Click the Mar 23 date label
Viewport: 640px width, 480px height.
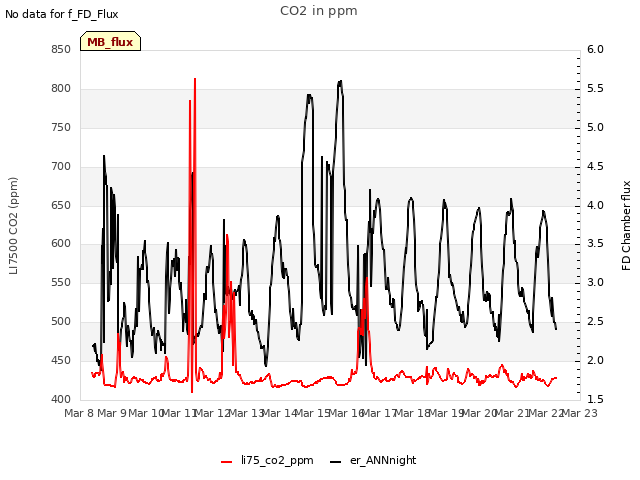[580, 413]
